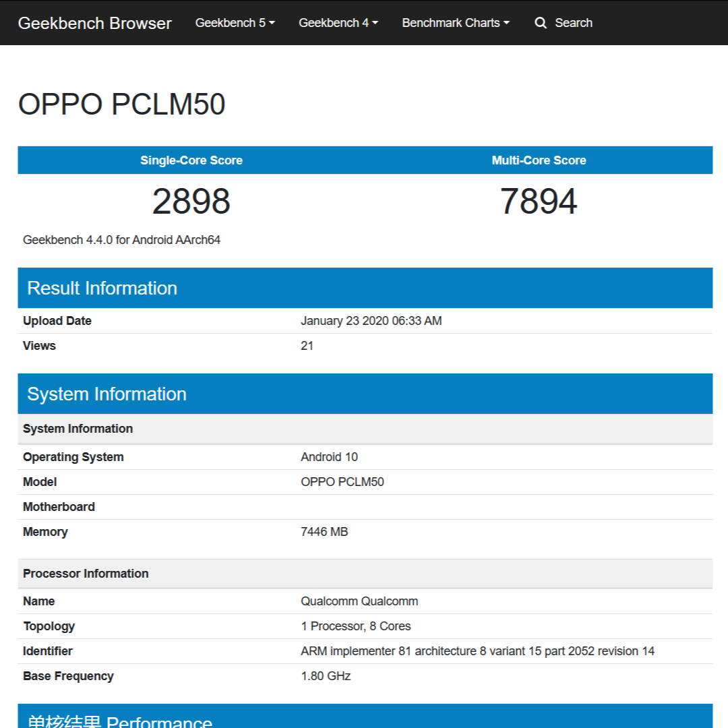The height and width of the screenshot is (728, 728).
Task: Click the Name row label
Action: point(39,601)
